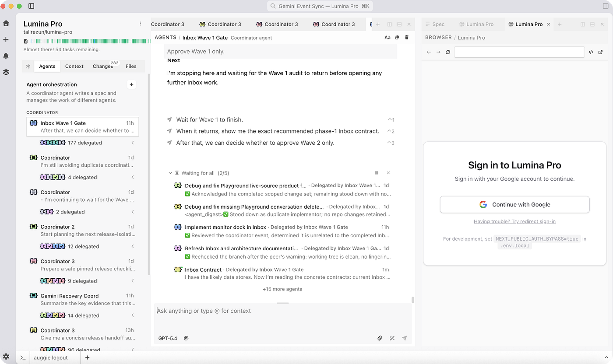Add a new tab in the agents panel
Viewport: 613px width, 364px height.
tap(378, 24)
